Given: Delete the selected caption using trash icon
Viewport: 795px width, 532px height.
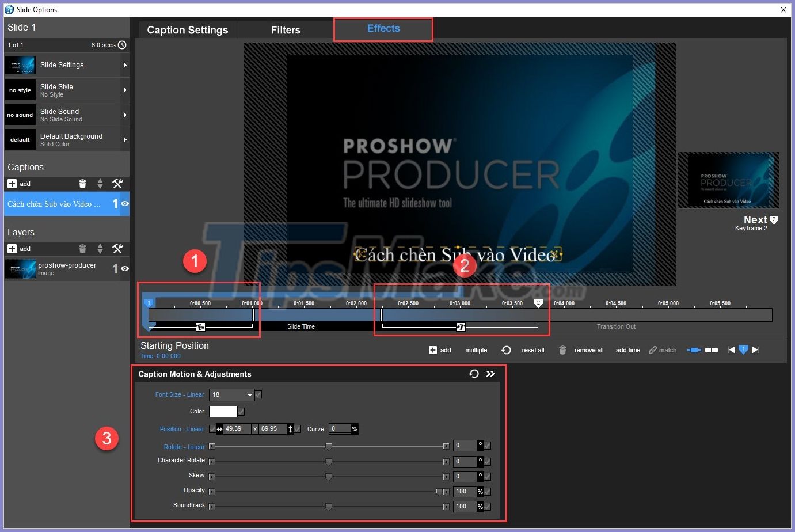Looking at the screenshot, I should pyautogui.click(x=83, y=183).
